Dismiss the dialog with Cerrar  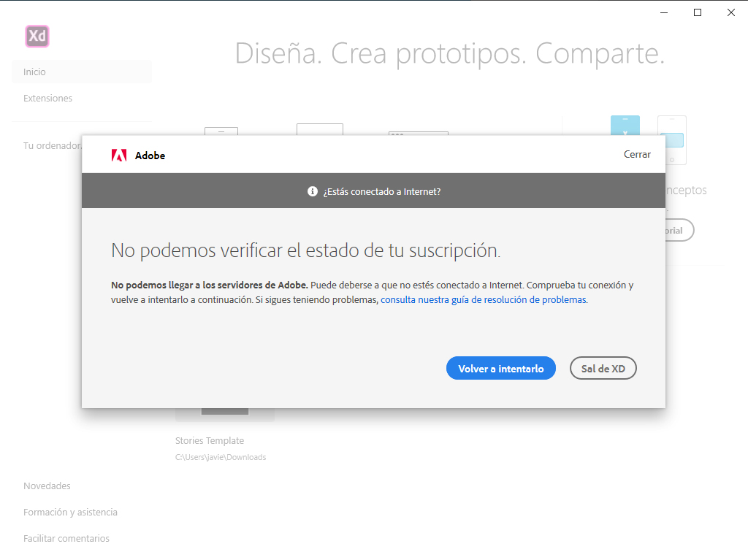click(x=636, y=154)
